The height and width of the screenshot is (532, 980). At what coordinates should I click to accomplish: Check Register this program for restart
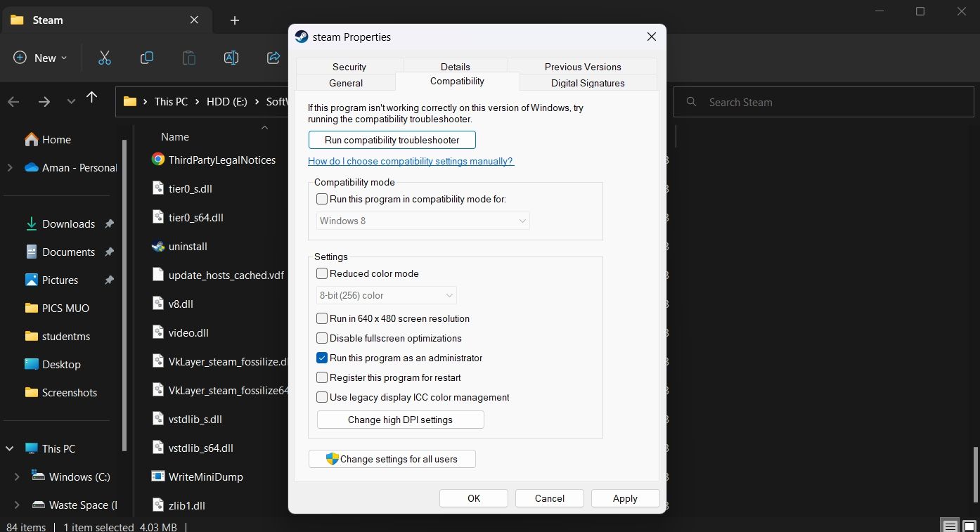click(x=322, y=377)
